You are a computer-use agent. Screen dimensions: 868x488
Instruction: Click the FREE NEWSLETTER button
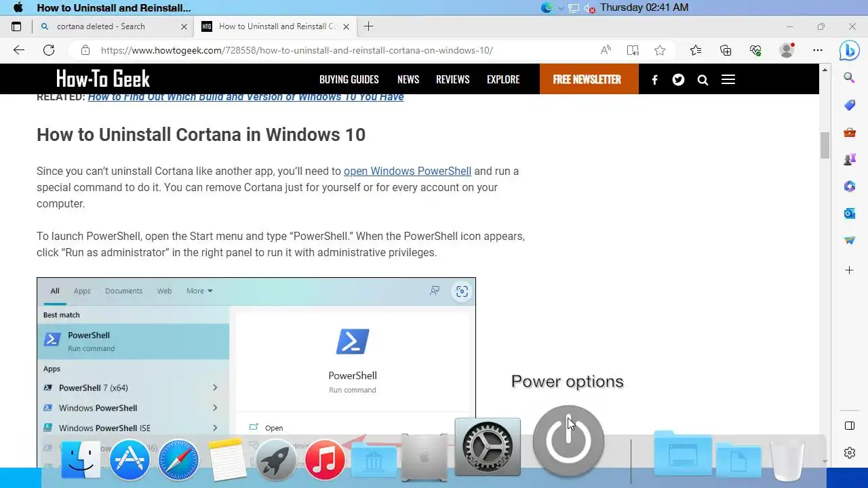point(589,79)
